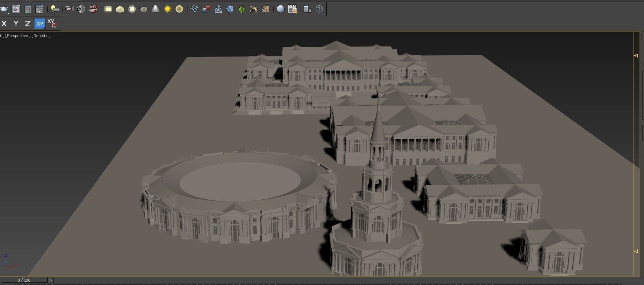Click the blue grid proxy icon

pyautogui.click(x=194, y=9)
